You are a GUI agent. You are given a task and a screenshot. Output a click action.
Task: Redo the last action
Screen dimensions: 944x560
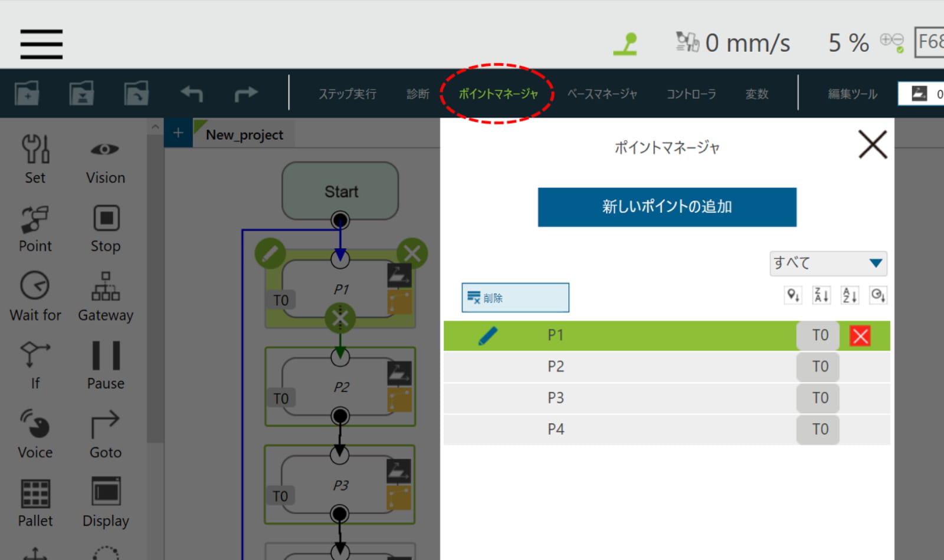[x=246, y=93]
